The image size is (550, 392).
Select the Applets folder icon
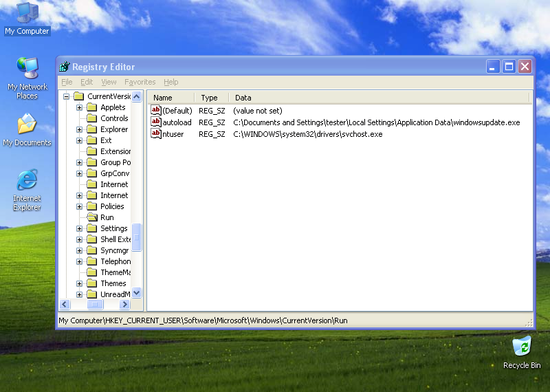92,107
